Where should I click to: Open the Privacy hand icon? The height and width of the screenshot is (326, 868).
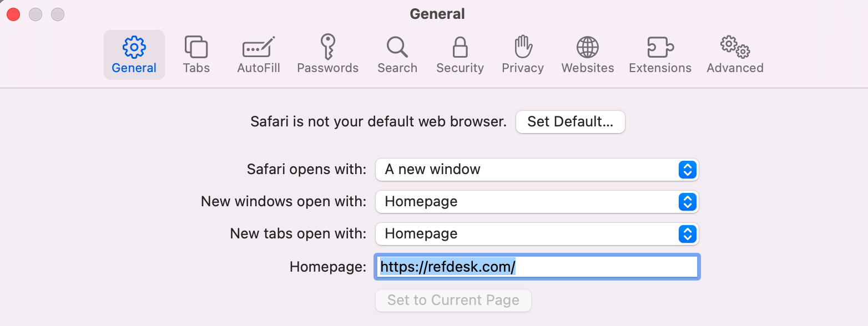tap(523, 55)
